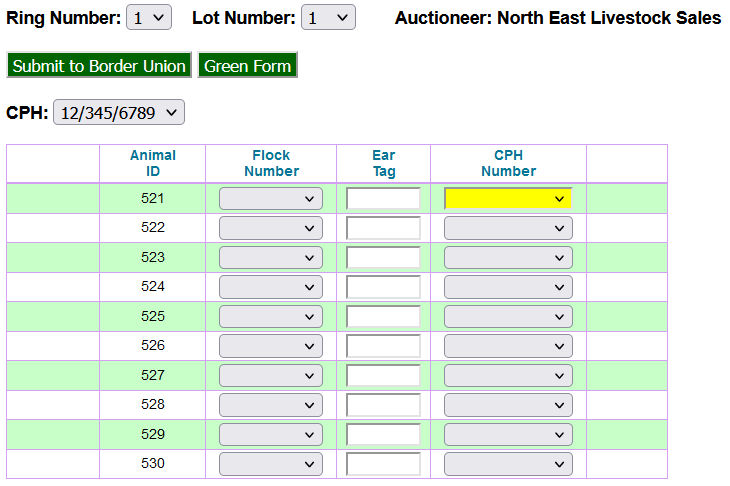This screenshot has width=730, height=486.
Task: Click Ear Tag input for animal 524
Action: (x=383, y=288)
